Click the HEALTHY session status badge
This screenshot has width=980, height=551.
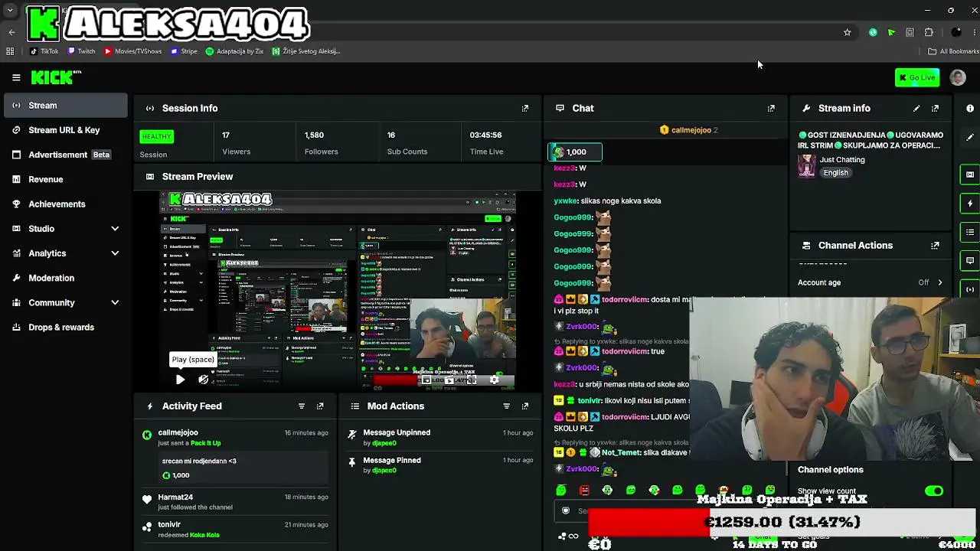157,136
